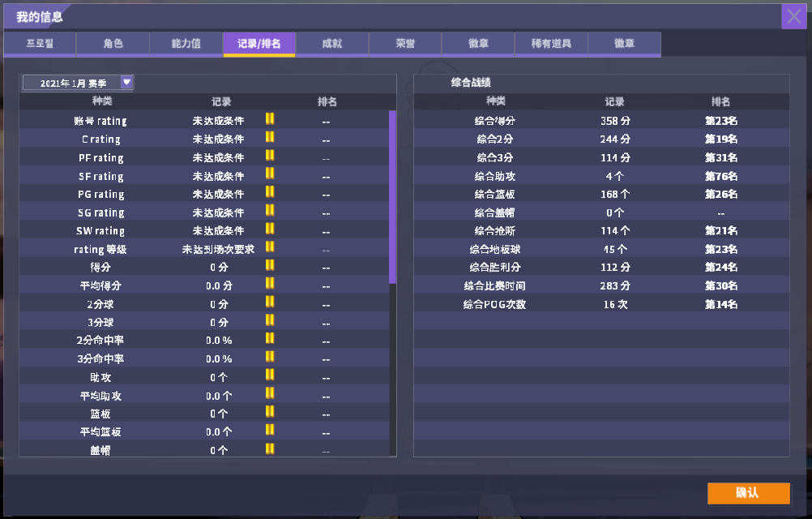Click the 平均得分 row label
This screenshot has width=812, height=519.
[x=100, y=285]
